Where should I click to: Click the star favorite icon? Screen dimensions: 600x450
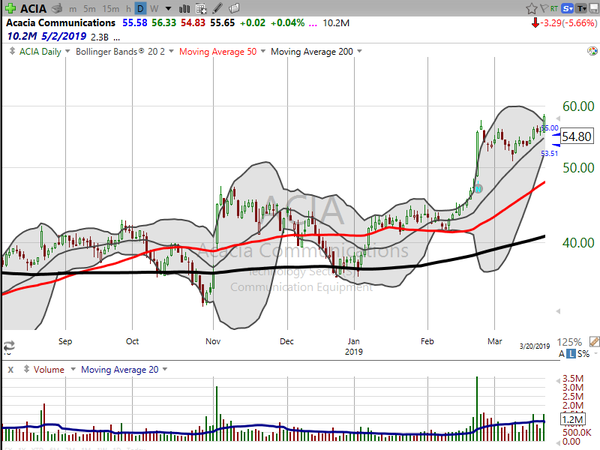532,8
